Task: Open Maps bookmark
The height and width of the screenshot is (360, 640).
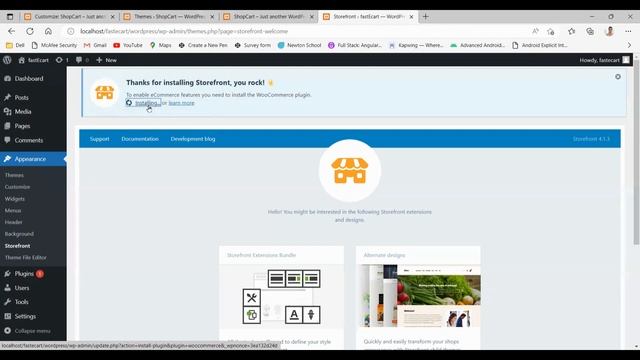Action: (160, 45)
